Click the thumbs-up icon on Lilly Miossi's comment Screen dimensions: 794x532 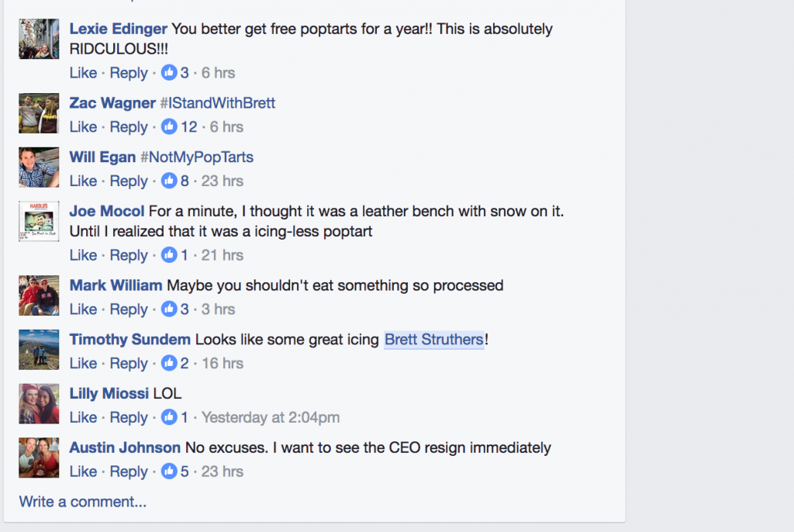click(x=169, y=417)
